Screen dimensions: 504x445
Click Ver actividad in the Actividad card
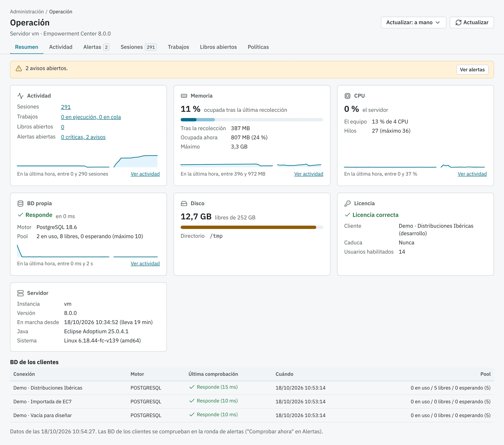click(145, 174)
